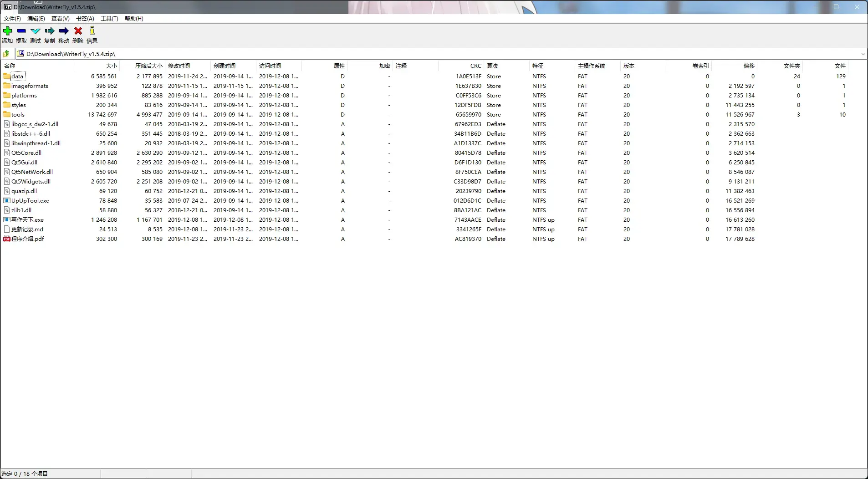Open the Info (信息) properties icon
868x479 pixels.
(92, 31)
